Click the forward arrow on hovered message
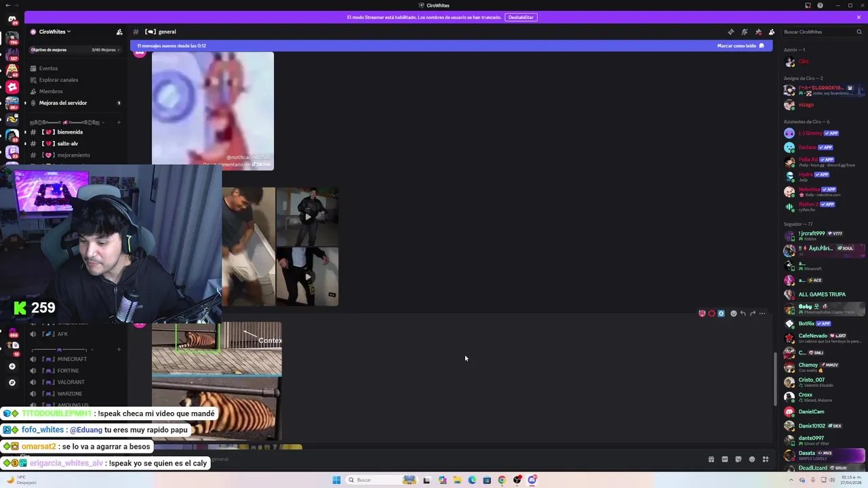Viewport: 868px width, 488px height. point(753,314)
